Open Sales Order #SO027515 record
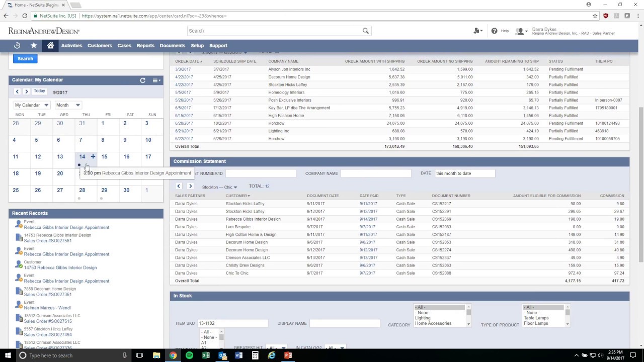The image size is (644, 362). [x=48, y=321]
